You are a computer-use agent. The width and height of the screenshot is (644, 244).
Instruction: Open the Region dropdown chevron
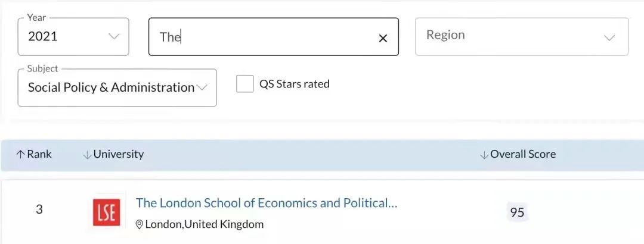pyautogui.click(x=609, y=37)
